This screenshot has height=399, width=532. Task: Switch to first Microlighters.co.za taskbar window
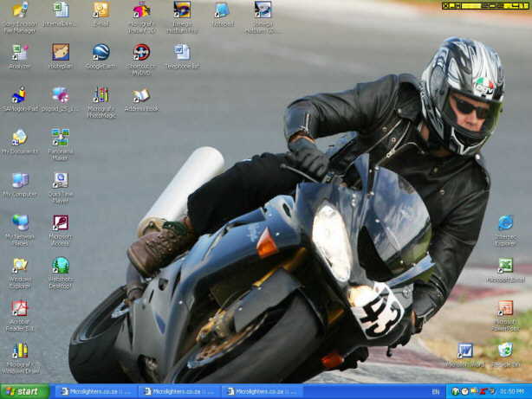tap(95, 391)
